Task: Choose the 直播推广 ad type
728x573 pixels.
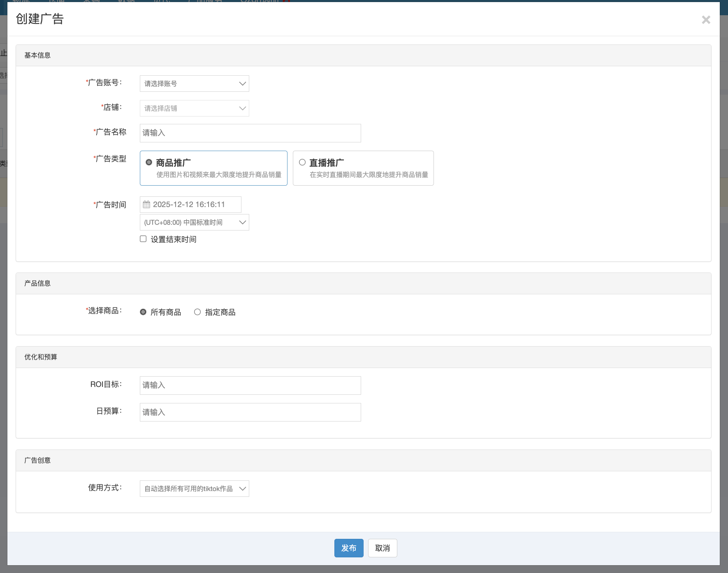Action: (302, 163)
